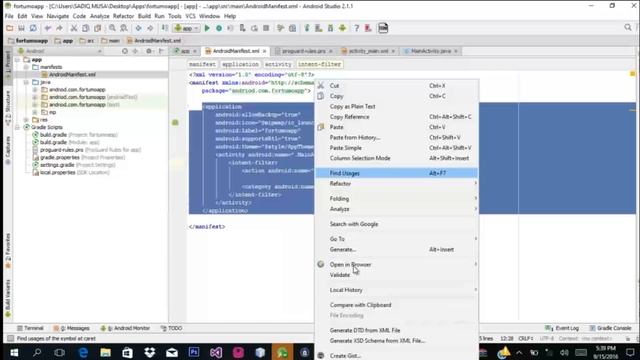640x360 pixels.
Task: Choose Validate in context menu
Action: point(396,275)
